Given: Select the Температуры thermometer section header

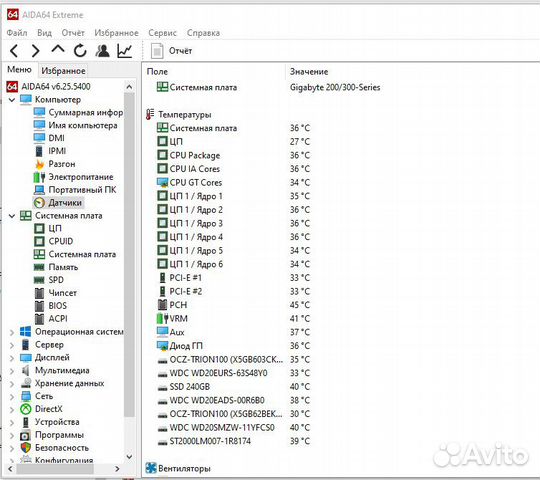Looking at the screenshot, I should (179, 115).
